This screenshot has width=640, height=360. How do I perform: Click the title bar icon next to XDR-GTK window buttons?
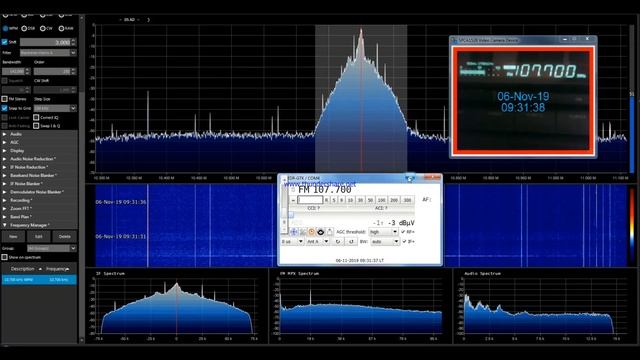[410, 178]
